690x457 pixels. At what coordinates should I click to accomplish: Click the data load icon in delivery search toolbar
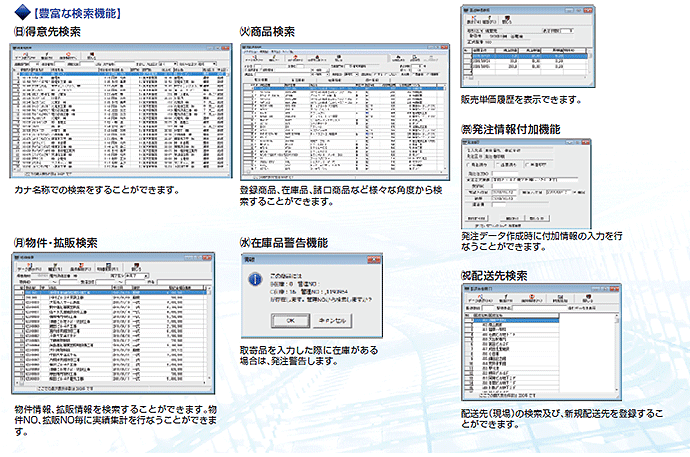[x=480, y=298]
